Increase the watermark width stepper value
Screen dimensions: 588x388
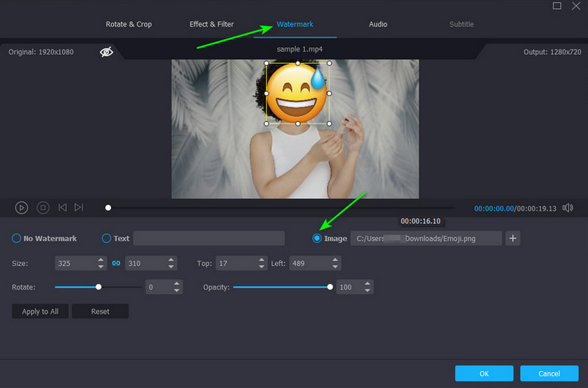click(x=101, y=259)
